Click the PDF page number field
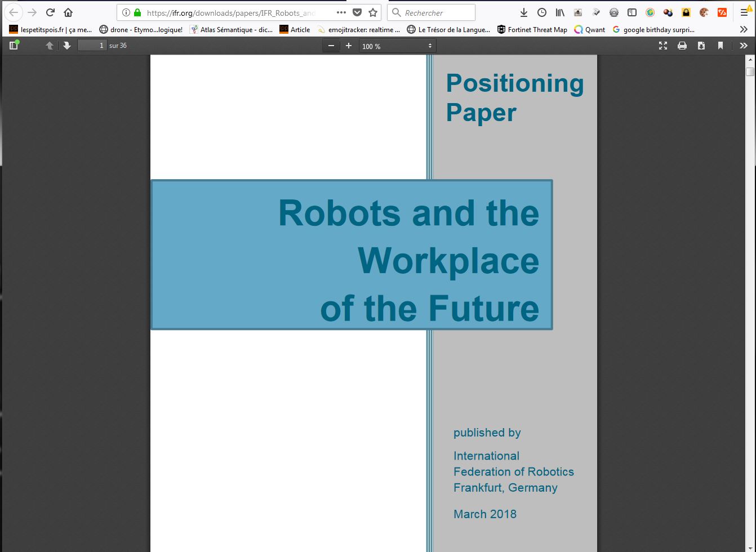Image resolution: width=756 pixels, height=552 pixels. click(92, 46)
